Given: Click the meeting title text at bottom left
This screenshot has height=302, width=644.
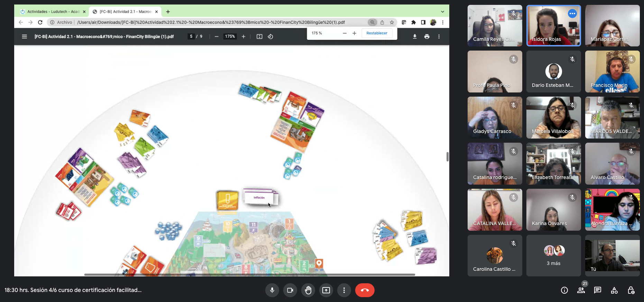Looking at the screenshot, I should pos(73,290).
